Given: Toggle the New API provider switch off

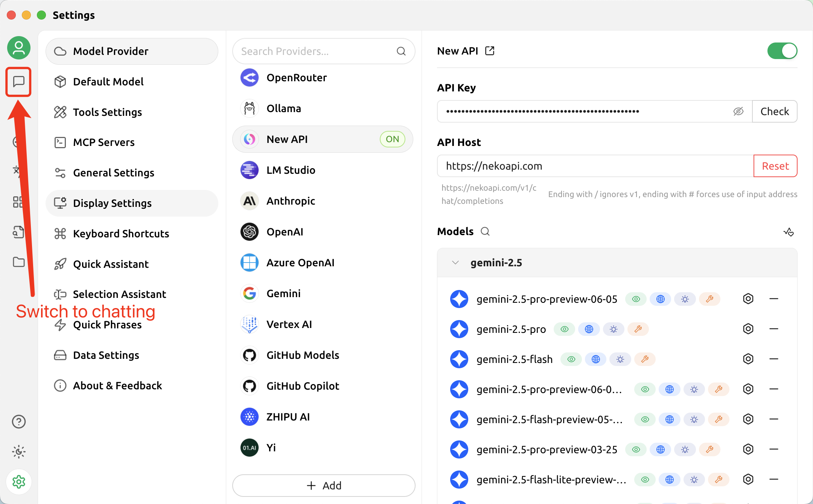Looking at the screenshot, I should point(782,51).
